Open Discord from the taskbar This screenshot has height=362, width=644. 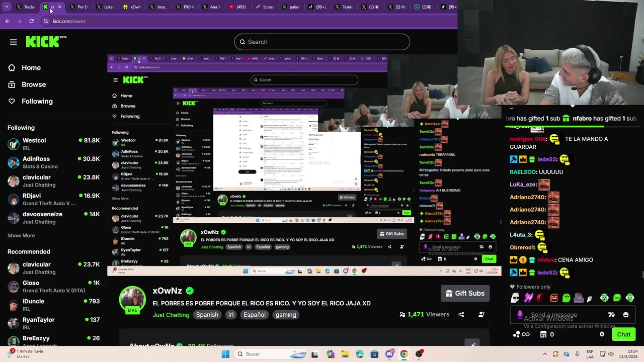[x=389, y=354]
